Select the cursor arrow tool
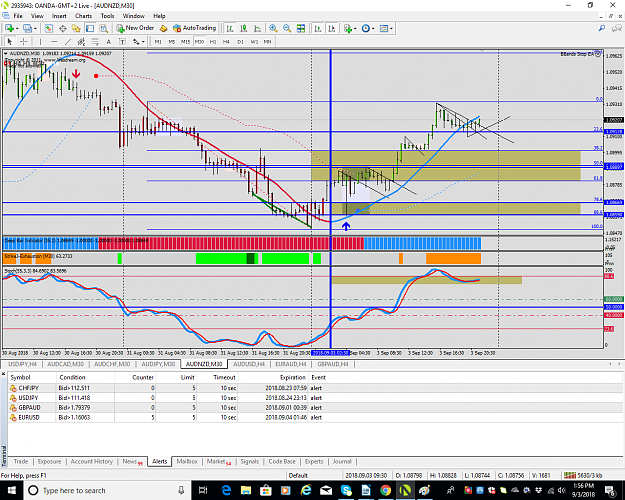Screen dimensions: 625x500 click(x=10, y=41)
